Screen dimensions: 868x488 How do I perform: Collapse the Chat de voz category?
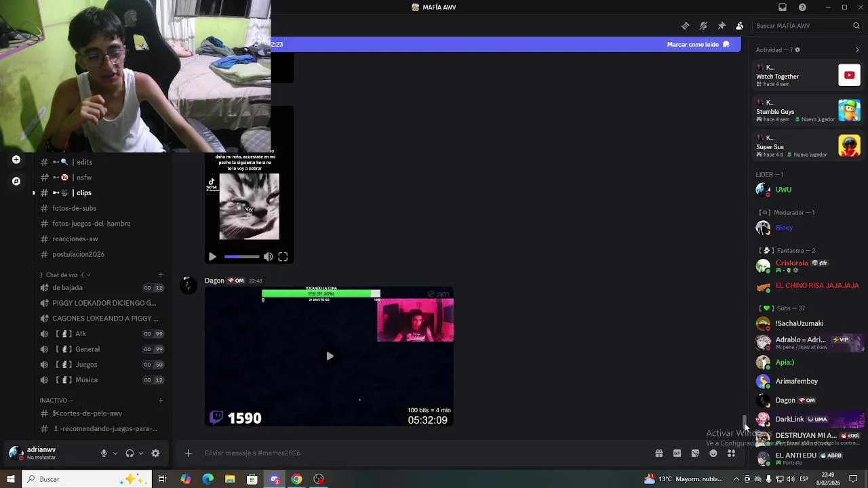coord(64,274)
